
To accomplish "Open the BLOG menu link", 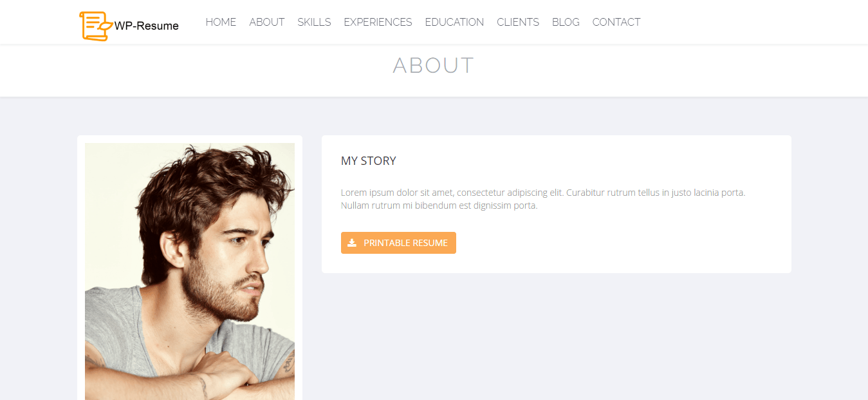I will tap(566, 22).
